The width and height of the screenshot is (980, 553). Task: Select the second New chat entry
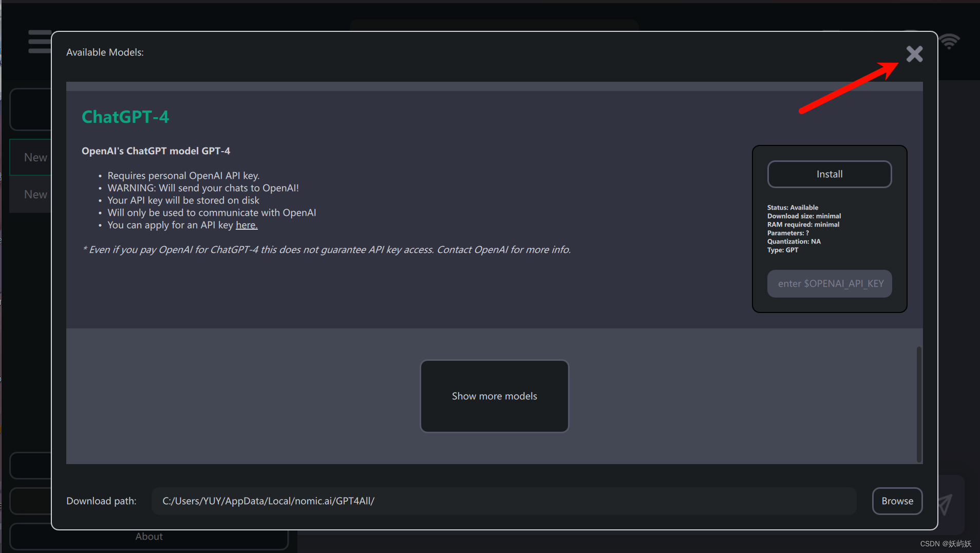(30, 194)
